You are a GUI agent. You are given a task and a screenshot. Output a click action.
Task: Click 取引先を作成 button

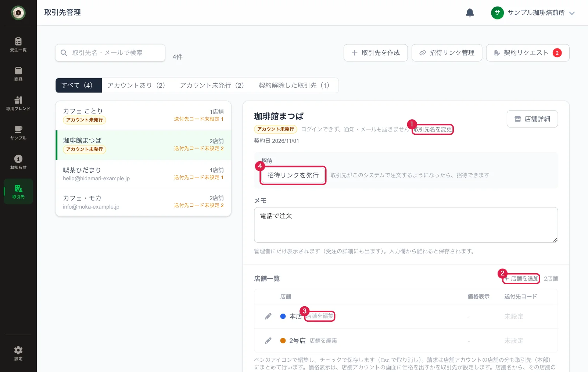tap(376, 53)
